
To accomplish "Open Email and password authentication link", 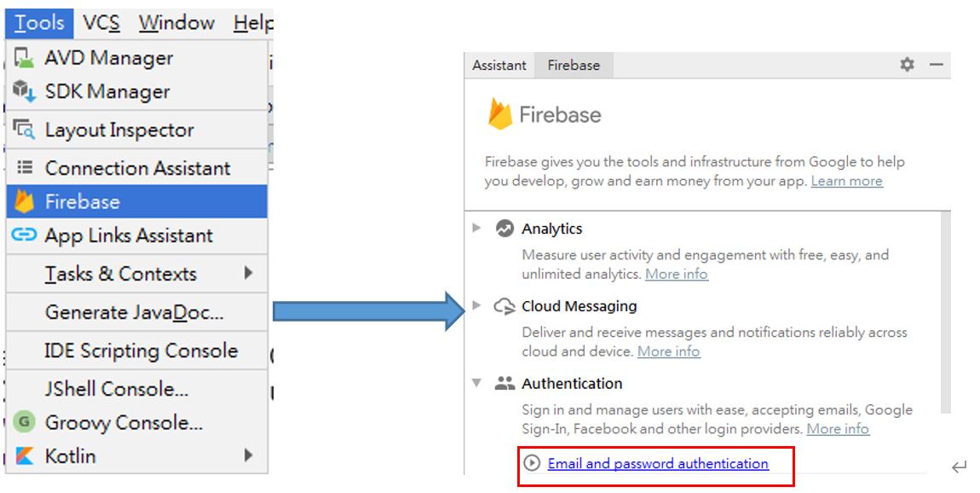I will click(x=658, y=464).
